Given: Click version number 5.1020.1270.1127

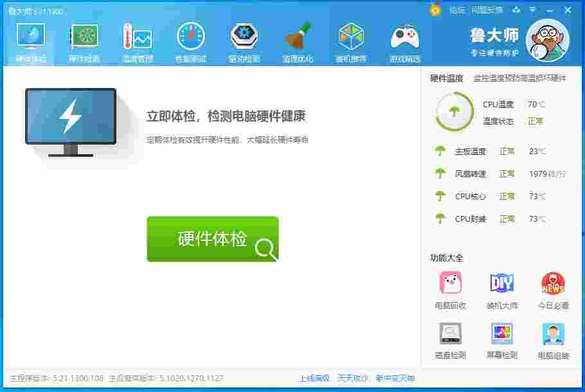Looking at the screenshot, I should (x=191, y=379).
